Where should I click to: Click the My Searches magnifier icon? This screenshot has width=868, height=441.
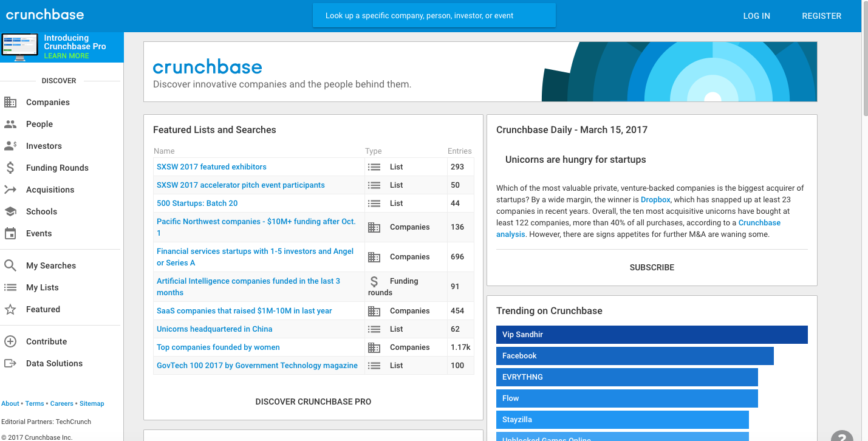10,265
